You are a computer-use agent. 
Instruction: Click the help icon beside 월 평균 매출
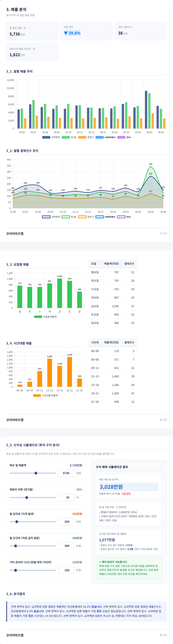(25, 28)
